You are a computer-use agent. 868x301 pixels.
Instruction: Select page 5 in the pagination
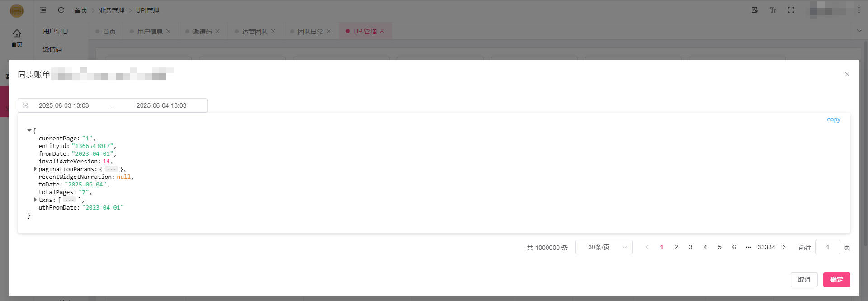(x=719, y=247)
